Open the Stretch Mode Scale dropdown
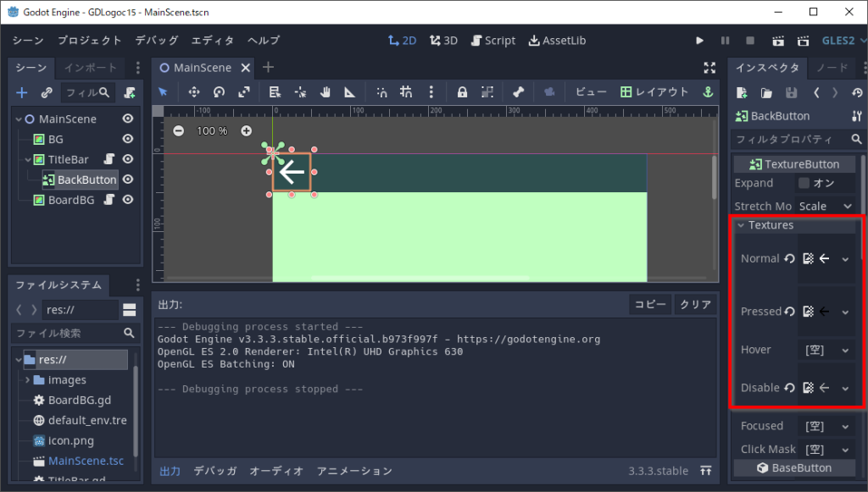 826,206
